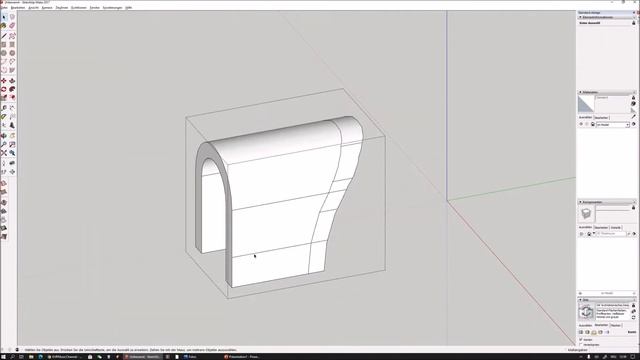The height and width of the screenshot is (360, 640).
Task: Click the Materialien back arrow
Action: click(581, 124)
